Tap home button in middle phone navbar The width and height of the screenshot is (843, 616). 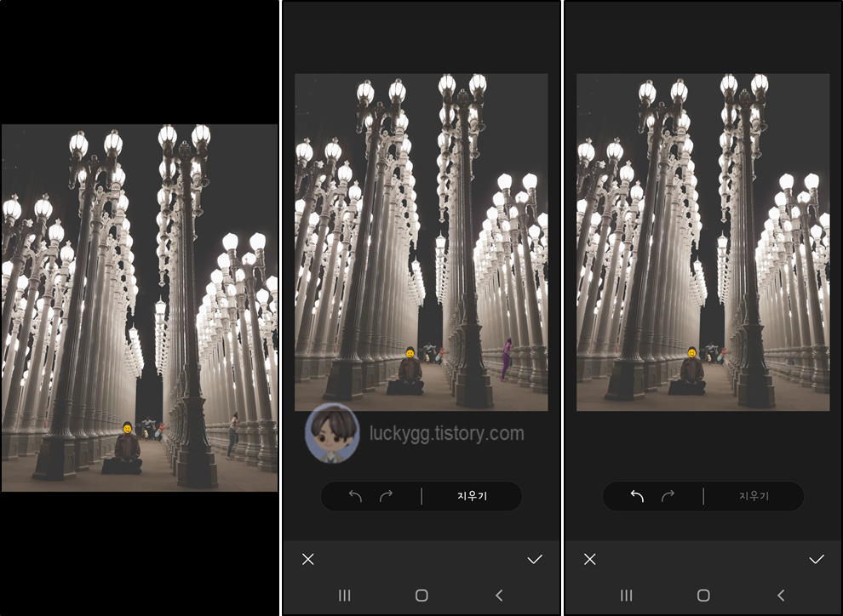[422, 595]
